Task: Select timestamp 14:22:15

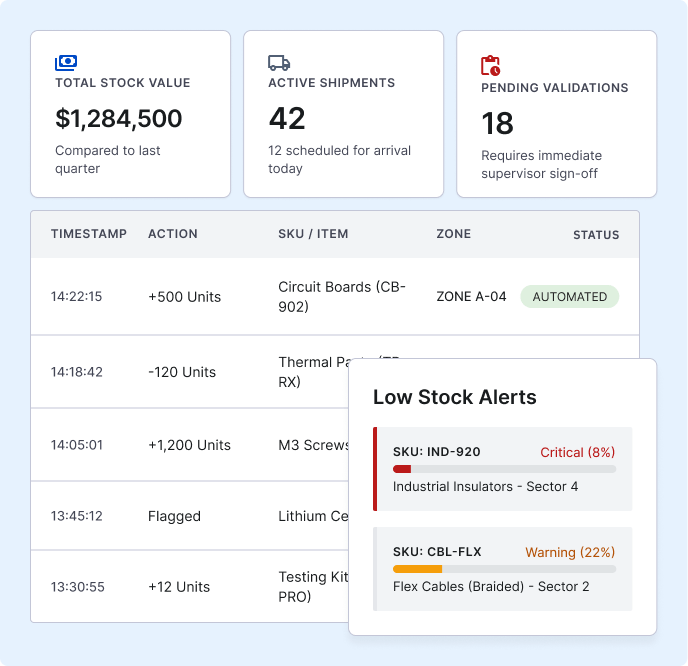Action: point(76,297)
